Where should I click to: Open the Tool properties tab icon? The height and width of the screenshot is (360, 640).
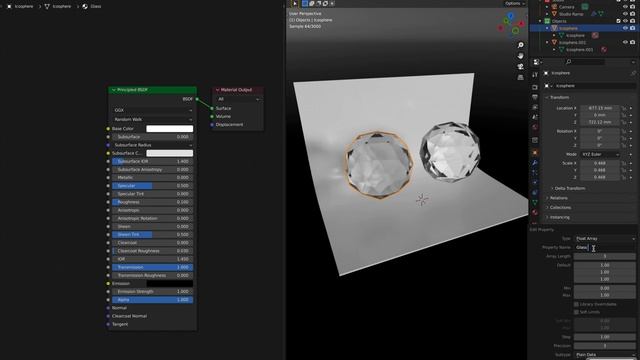point(535,75)
